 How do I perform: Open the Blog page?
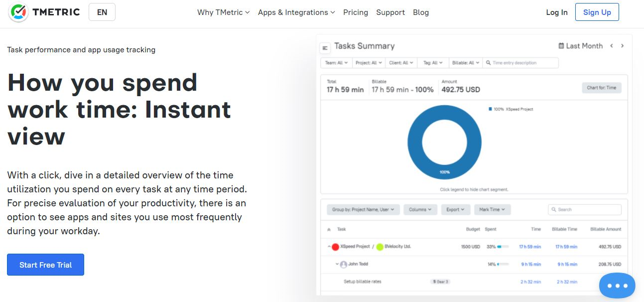click(x=421, y=12)
